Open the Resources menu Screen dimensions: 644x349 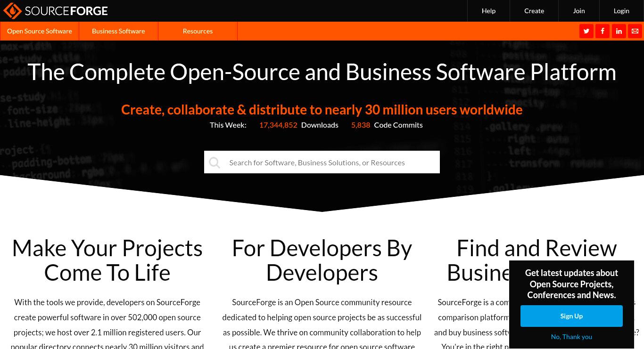point(198,31)
